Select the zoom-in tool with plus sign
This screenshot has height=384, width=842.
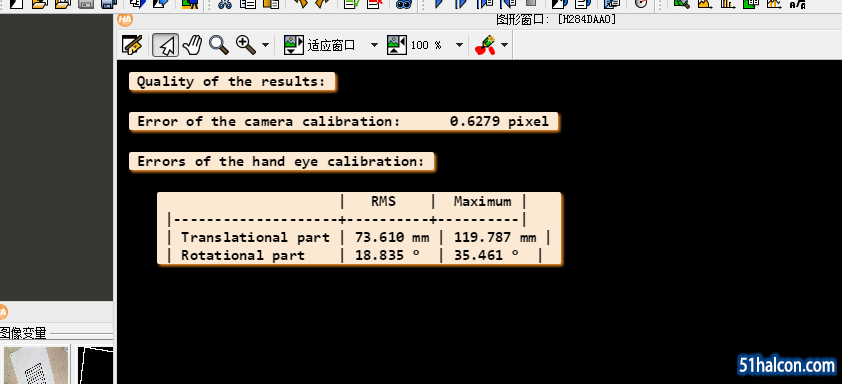click(x=246, y=45)
